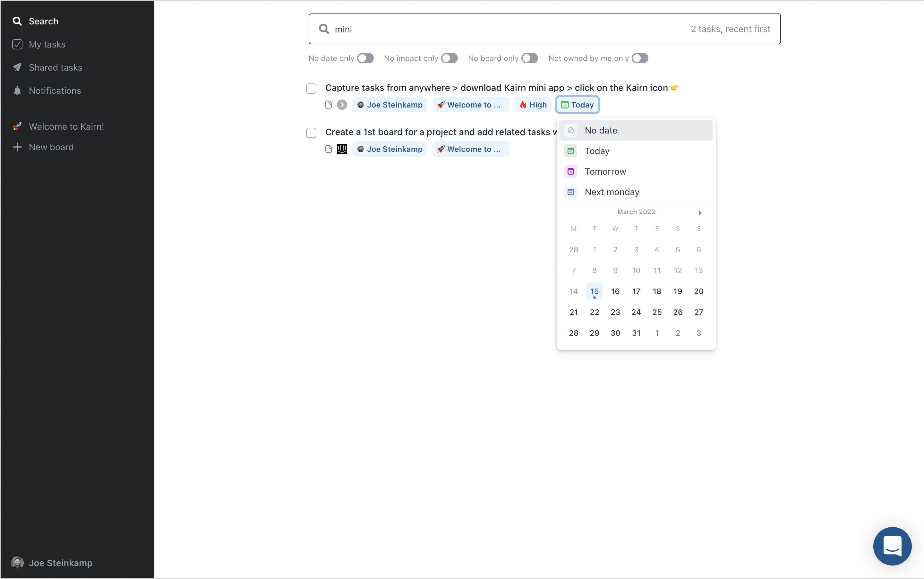Check the Capture tasks from anywhere checkbox

tap(311, 89)
